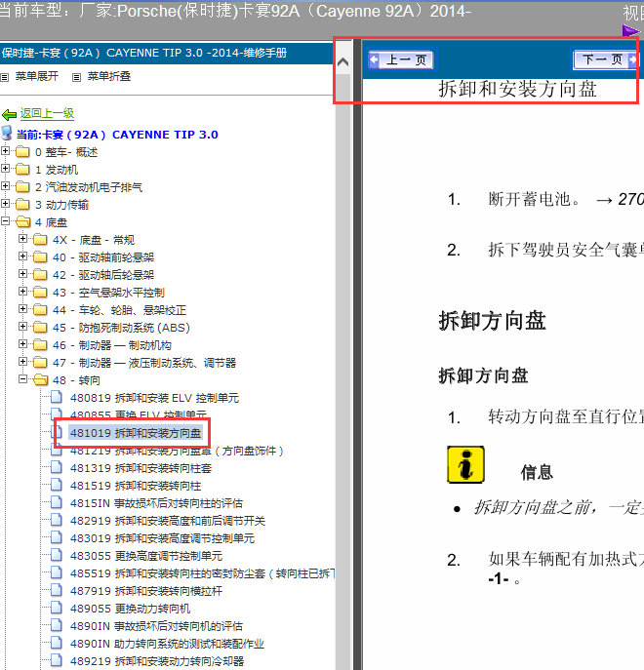
Task: Open 489219 拆卸和安装动力转向冷却器
Action: coord(157,661)
